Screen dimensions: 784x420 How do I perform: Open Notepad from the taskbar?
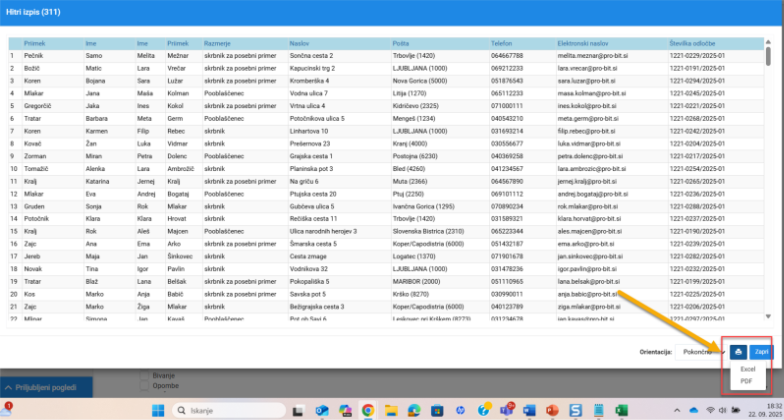(x=598, y=410)
